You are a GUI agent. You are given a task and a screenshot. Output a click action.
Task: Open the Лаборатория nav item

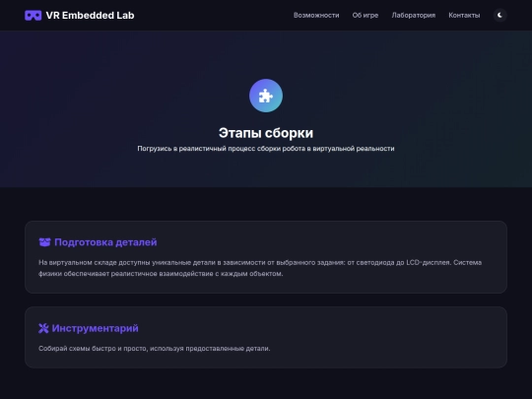(413, 15)
